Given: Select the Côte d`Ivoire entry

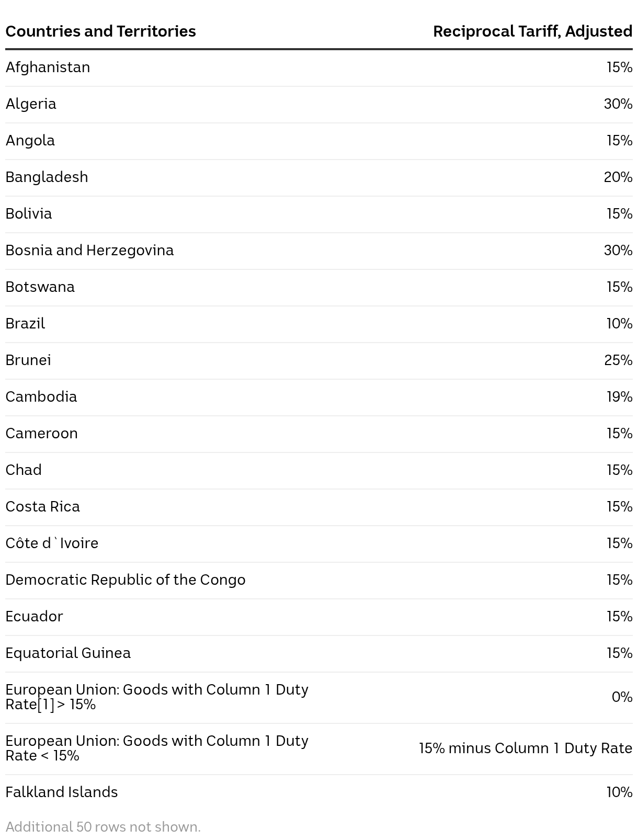Looking at the screenshot, I should (x=52, y=543).
